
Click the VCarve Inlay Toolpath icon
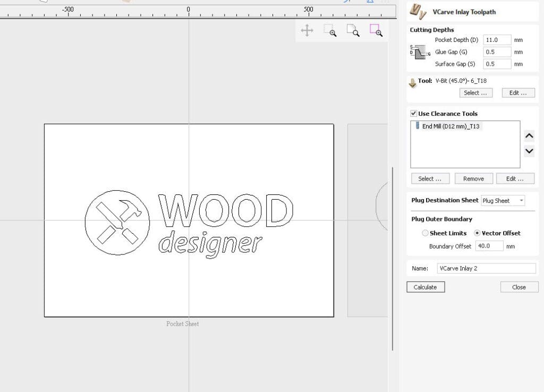pyautogui.click(x=418, y=12)
